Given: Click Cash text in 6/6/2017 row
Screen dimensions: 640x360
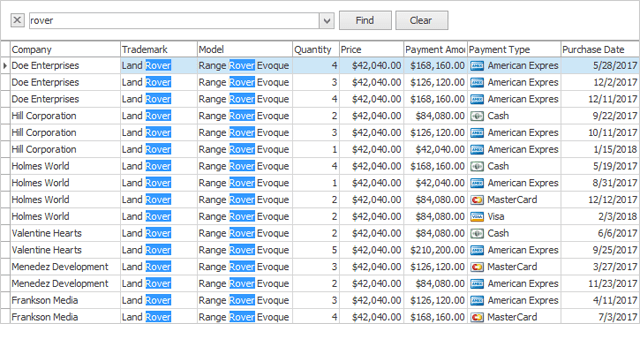Looking at the screenshot, I should tap(498, 233).
